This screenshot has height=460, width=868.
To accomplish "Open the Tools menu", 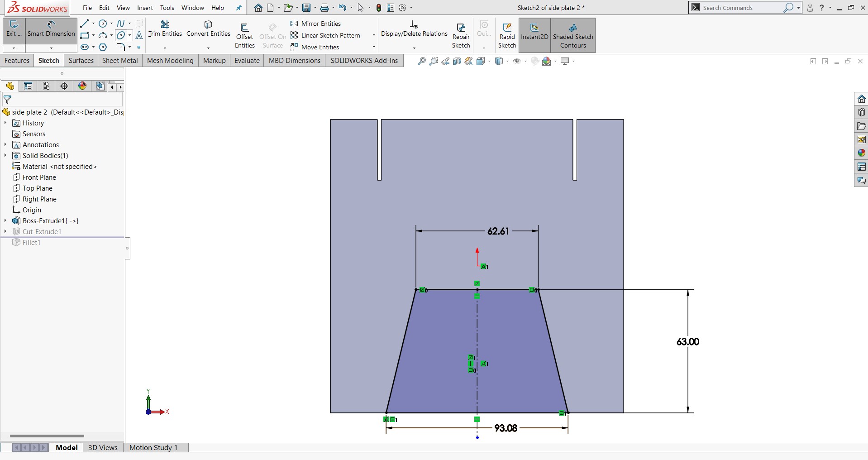I will [167, 8].
